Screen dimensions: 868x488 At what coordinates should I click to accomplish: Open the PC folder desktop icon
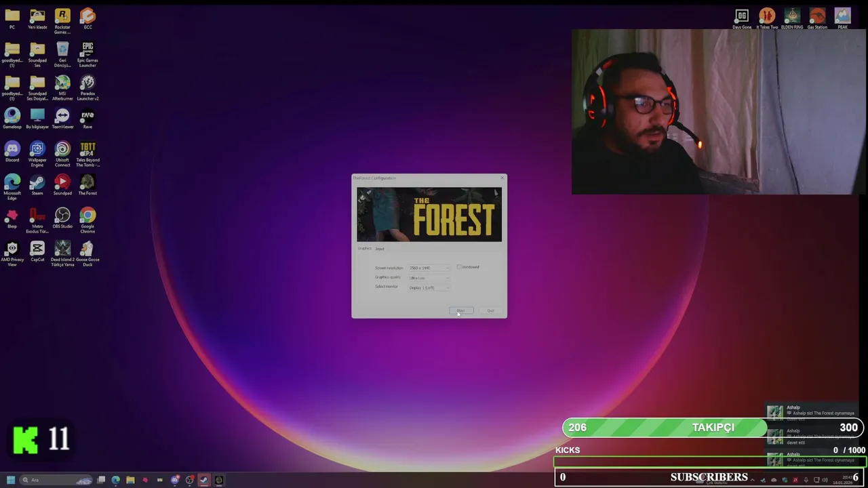click(12, 18)
